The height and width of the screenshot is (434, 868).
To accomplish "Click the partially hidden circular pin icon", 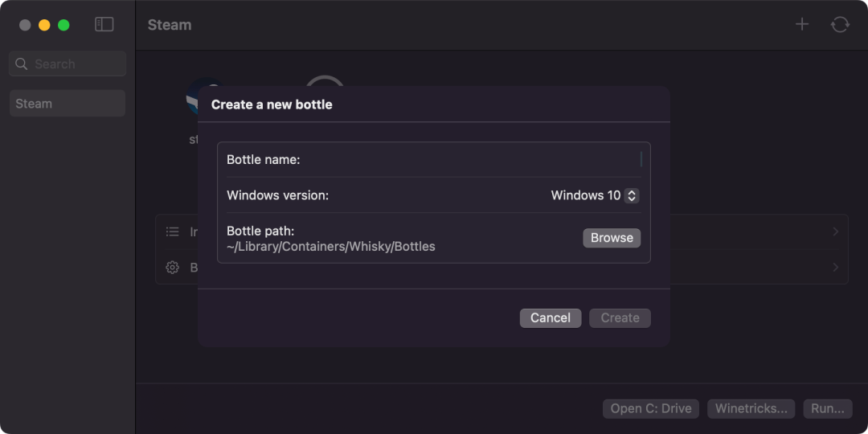I will 325,82.
